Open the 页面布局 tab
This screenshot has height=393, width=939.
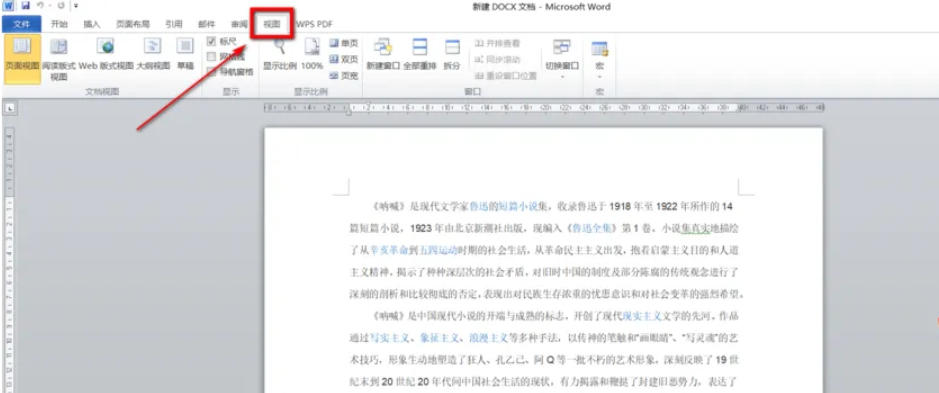tap(133, 24)
